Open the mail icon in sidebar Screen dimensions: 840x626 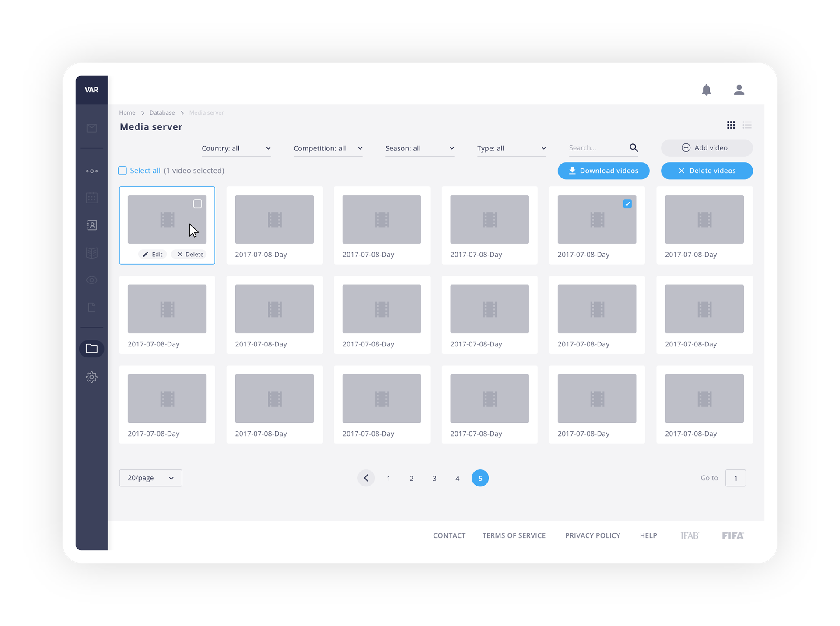(91, 128)
